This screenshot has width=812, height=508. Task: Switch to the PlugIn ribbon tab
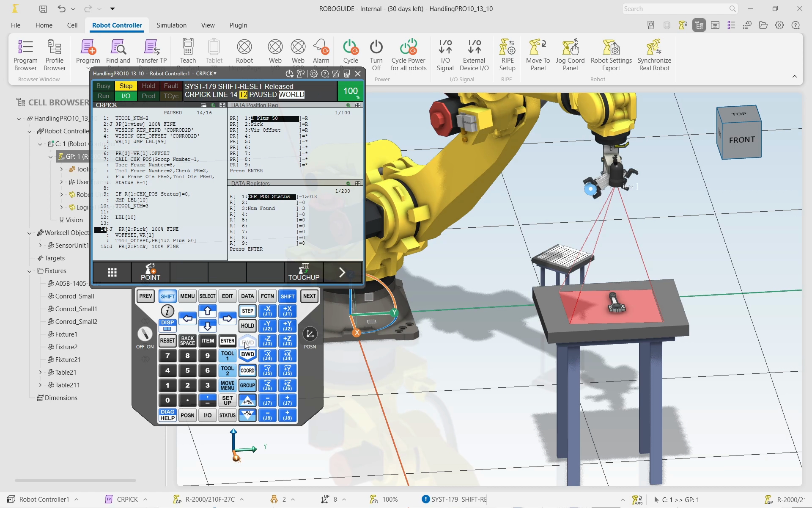tap(238, 25)
